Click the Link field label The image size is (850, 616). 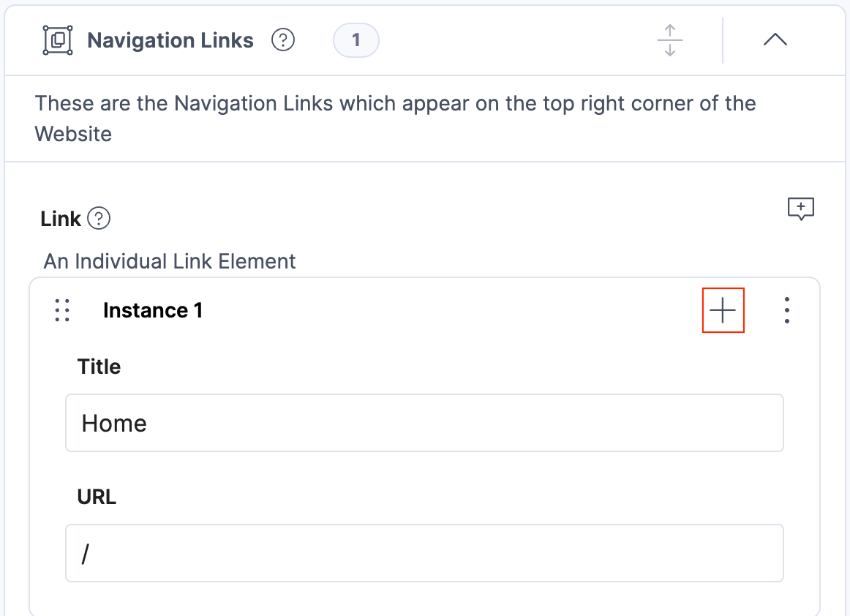coord(61,219)
